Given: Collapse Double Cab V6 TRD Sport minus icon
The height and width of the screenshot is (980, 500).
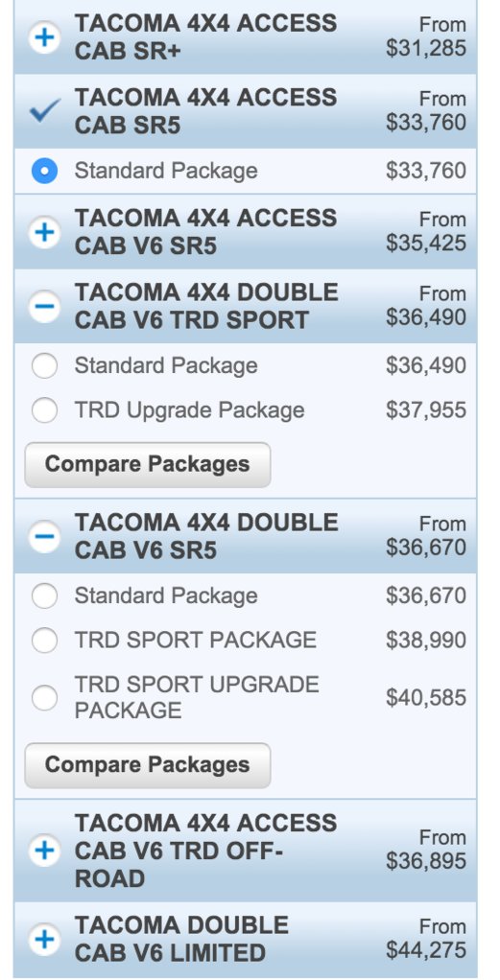Looking at the screenshot, I should [44, 306].
